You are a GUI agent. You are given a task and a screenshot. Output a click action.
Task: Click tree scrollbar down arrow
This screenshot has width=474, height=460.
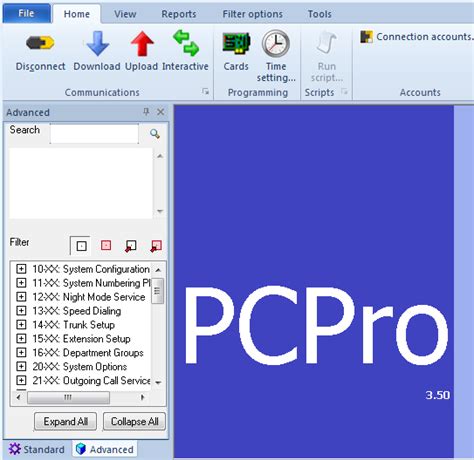pyautogui.click(x=158, y=382)
